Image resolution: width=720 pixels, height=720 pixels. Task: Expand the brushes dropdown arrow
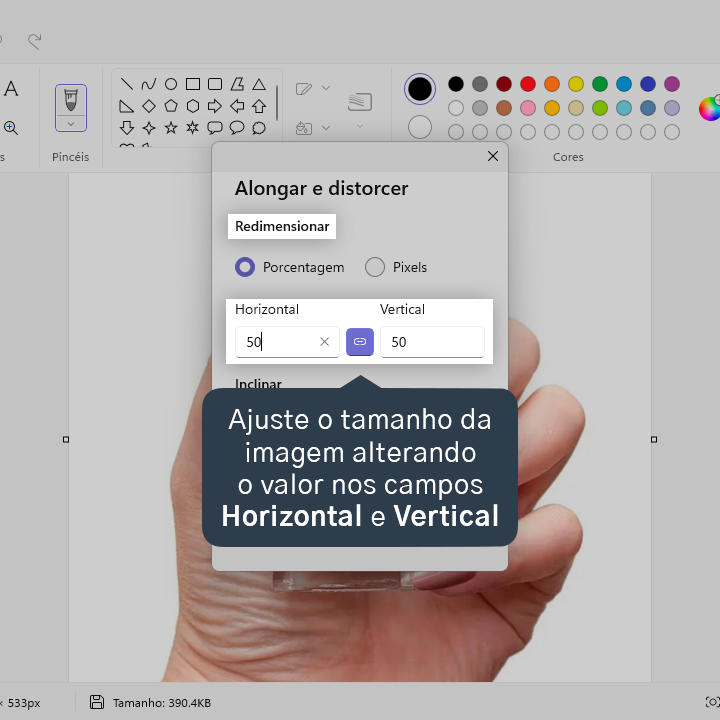(71, 124)
